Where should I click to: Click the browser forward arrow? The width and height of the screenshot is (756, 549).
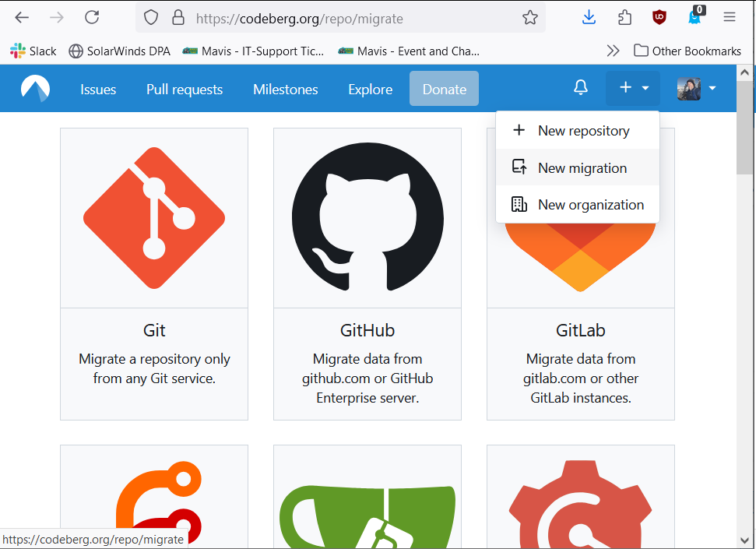click(x=56, y=18)
